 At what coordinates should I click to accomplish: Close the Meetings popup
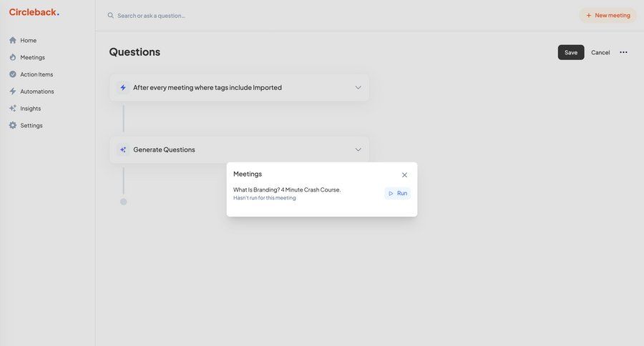(404, 175)
